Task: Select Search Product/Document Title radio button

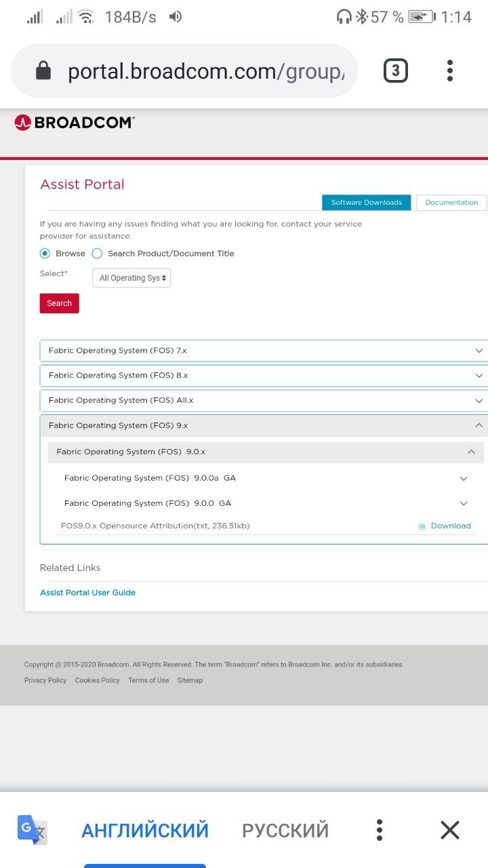Action: tap(97, 254)
